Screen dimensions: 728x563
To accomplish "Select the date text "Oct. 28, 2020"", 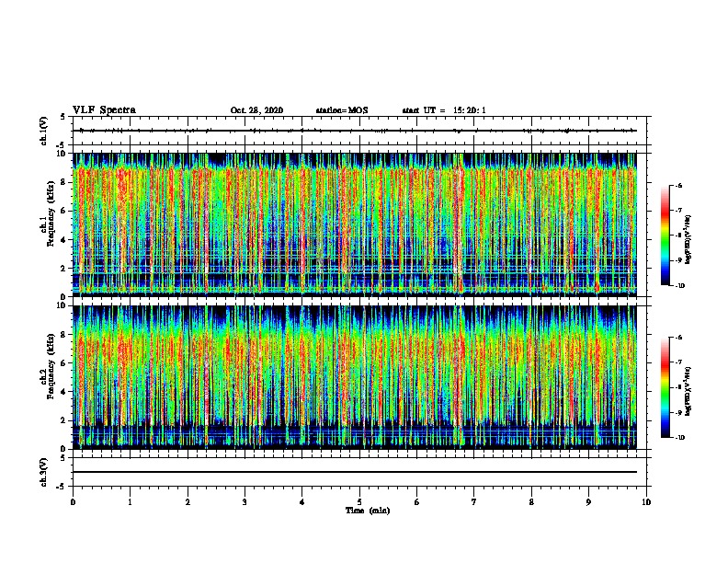I will tap(256, 110).
